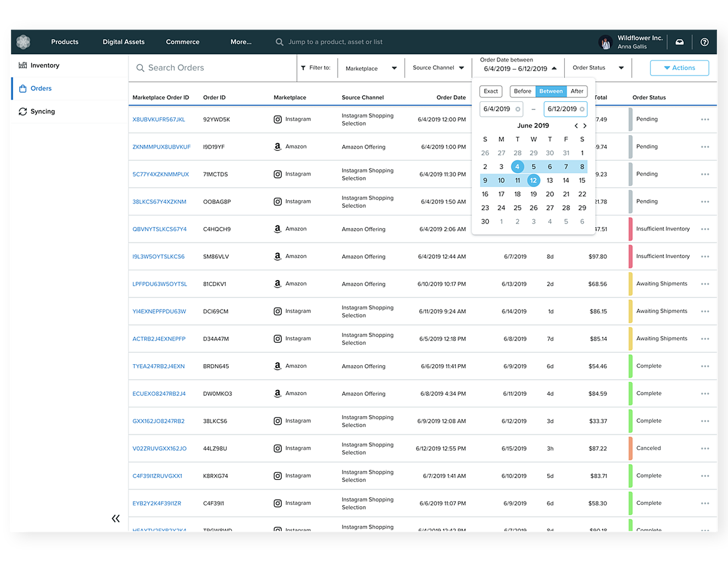Image resolution: width=728 pixels, height=577 pixels.
Task: Click Instagram icon in 92YWD5K row
Action: point(278,119)
